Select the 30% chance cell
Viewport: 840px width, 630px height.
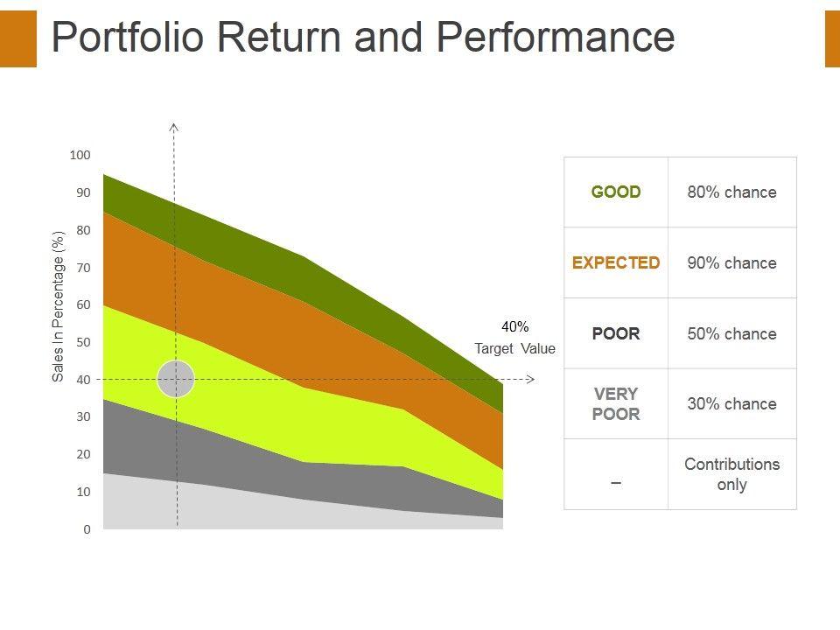pos(731,404)
